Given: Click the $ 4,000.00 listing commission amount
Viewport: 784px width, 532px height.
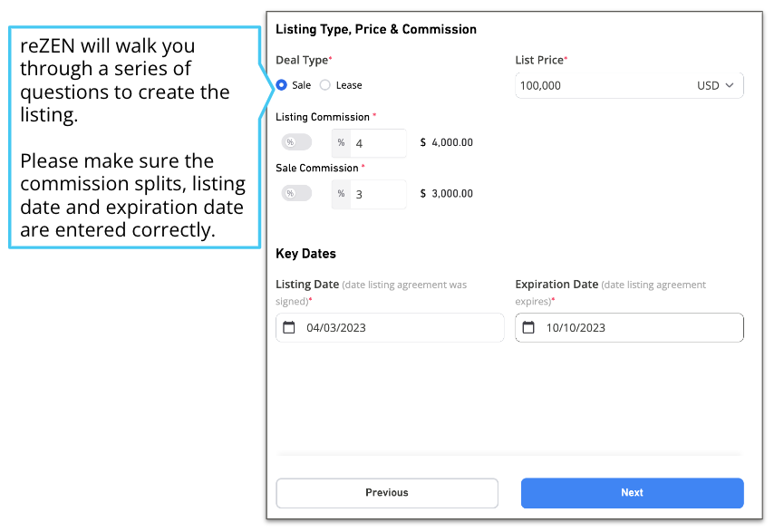Looking at the screenshot, I should [x=447, y=142].
